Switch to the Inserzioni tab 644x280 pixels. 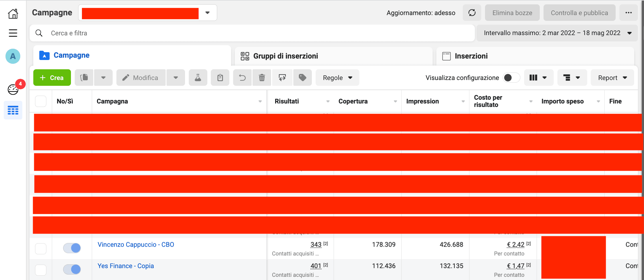[471, 56]
